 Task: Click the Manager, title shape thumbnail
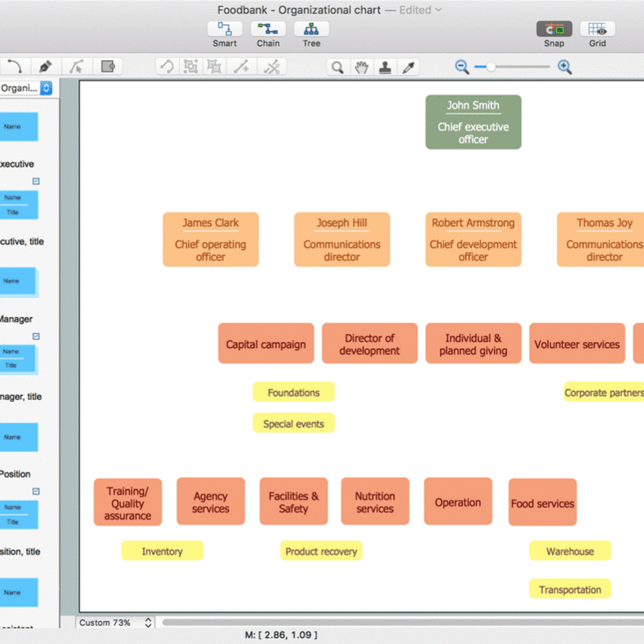tap(19, 359)
